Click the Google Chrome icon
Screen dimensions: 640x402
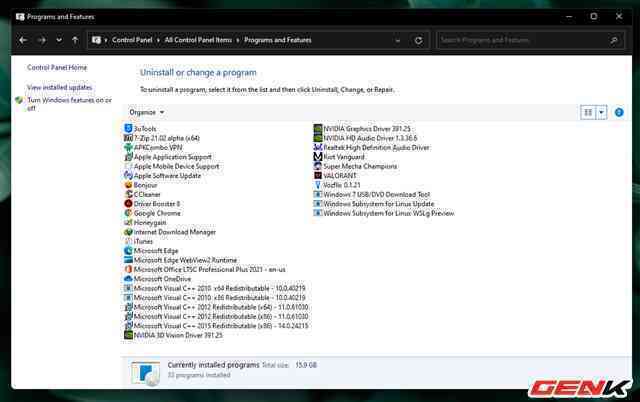pos(128,213)
